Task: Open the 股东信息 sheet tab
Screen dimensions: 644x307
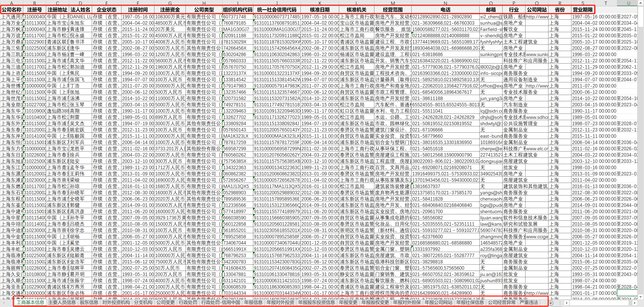Action: coord(89,302)
